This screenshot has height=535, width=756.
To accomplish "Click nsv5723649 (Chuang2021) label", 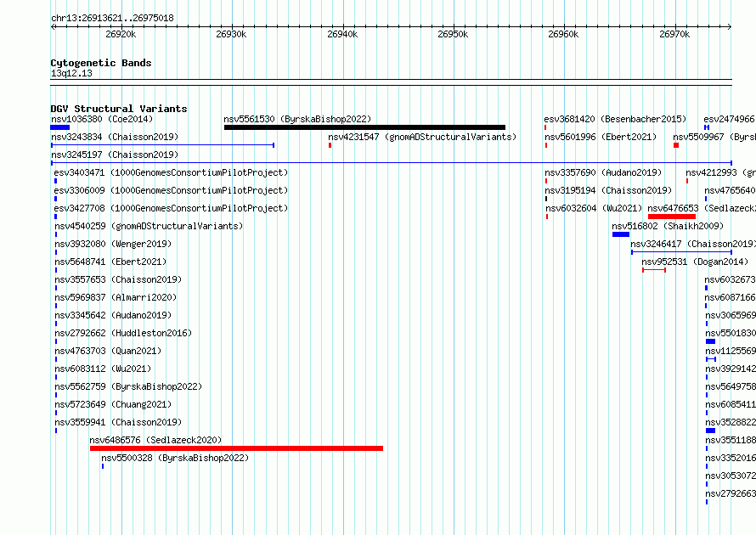I will (113, 404).
